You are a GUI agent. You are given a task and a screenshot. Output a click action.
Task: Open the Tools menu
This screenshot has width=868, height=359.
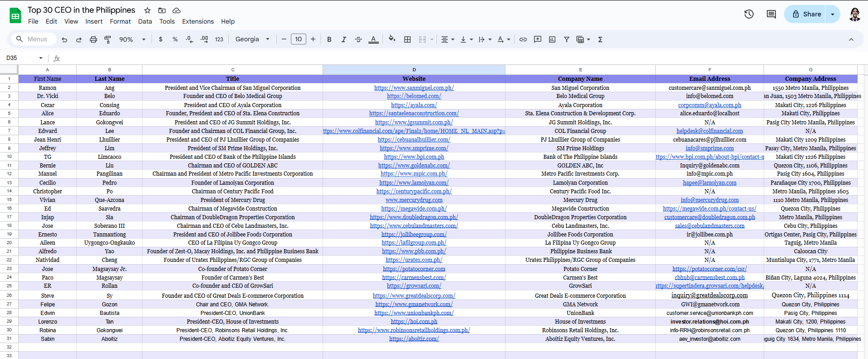pyautogui.click(x=167, y=21)
